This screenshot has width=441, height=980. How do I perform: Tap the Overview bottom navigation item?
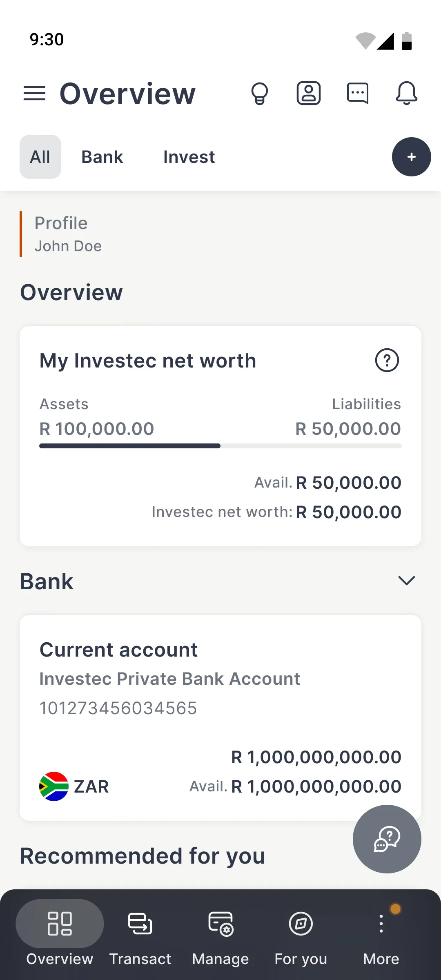coord(60,933)
